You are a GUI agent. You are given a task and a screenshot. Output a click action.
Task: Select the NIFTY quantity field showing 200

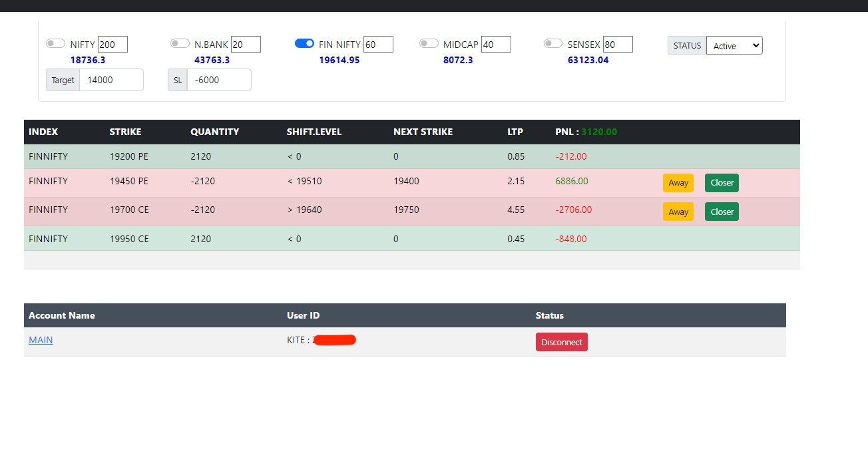(112, 45)
